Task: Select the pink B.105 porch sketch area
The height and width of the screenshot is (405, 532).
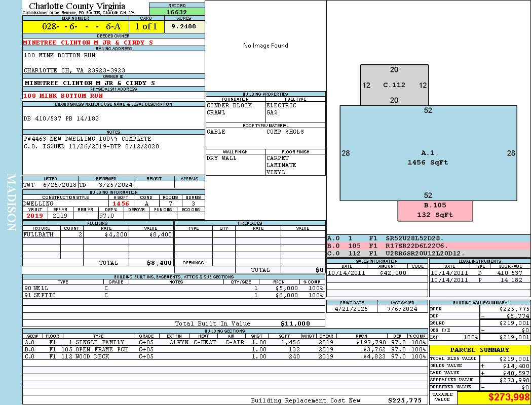Action: click(435, 210)
